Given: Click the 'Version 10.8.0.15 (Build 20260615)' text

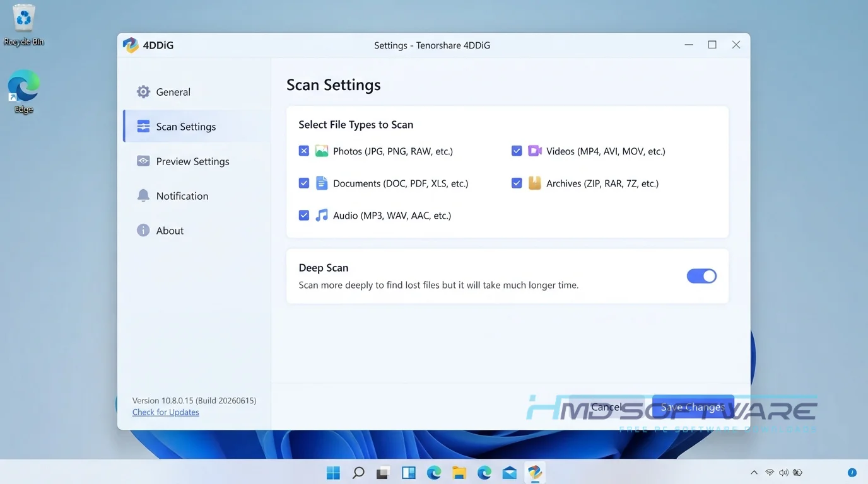Looking at the screenshot, I should [x=194, y=401].
